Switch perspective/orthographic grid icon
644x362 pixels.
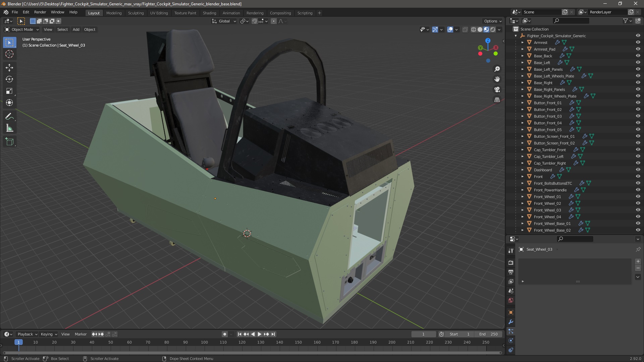tap(497, 100)
